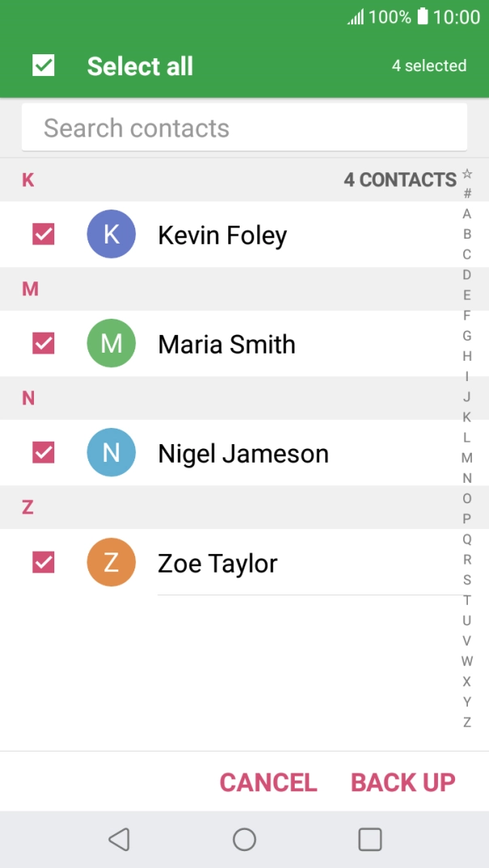This screenshot has height=868, width=489.
Task: Untick the Nigel Jameson checkbox
Action: click(x=44, y=453)
